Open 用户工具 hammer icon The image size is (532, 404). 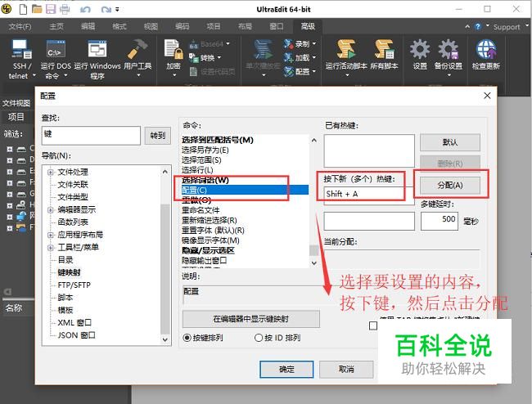[138, 49]
